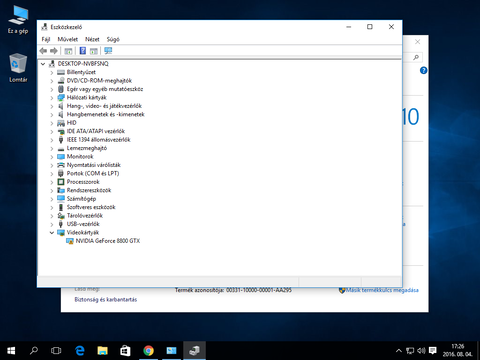Viewport: 480px width, 360px height.
Task: Collapse the Videokártyák category
Action: [52, 233]
